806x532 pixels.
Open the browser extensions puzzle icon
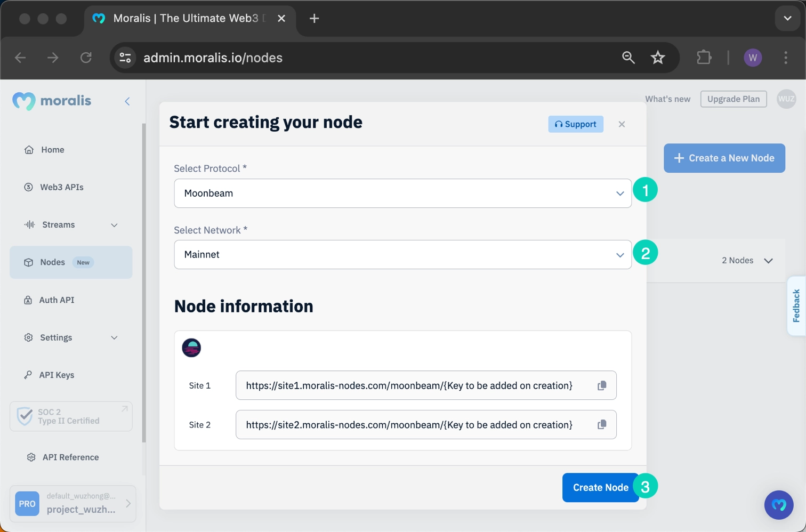coord(704,58)
